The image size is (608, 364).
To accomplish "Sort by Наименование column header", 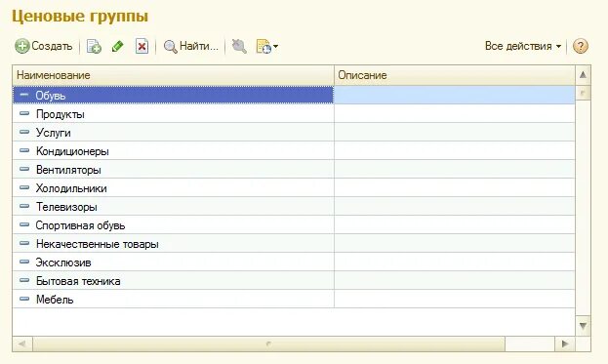I will click(x=174, y=75).
